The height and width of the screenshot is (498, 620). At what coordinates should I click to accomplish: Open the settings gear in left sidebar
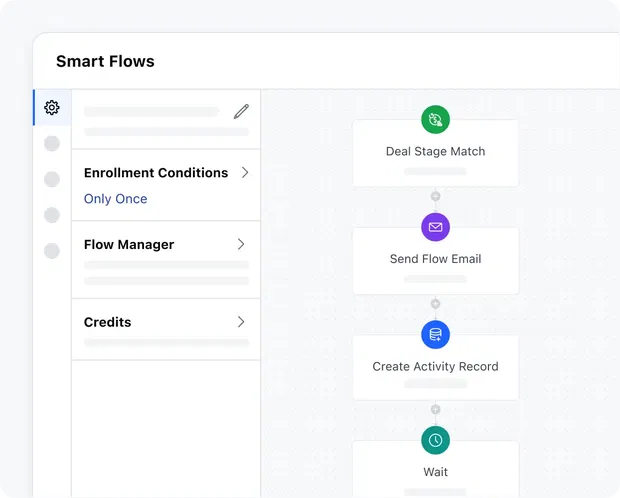click(52, 108)
